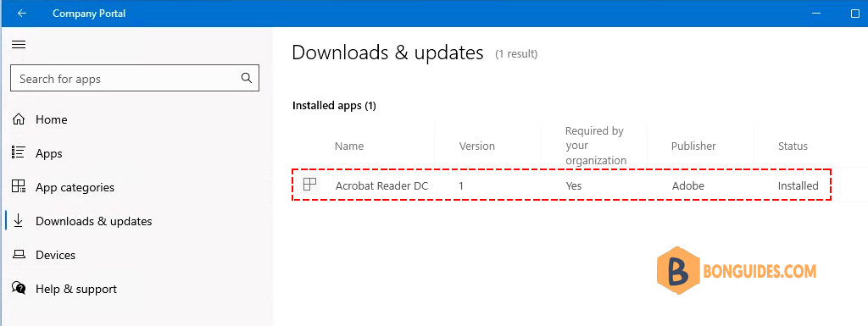The height and width of the screenshot is (326, 868).
Task: Sort by the Publisher column header
Action: 693,146
